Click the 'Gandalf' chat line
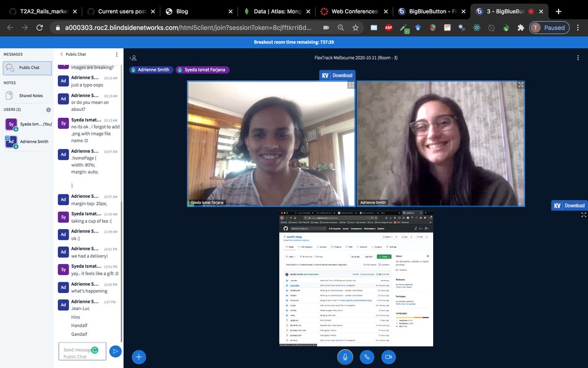The width and height of the screenshot is (588, 368). click(79, 334)
